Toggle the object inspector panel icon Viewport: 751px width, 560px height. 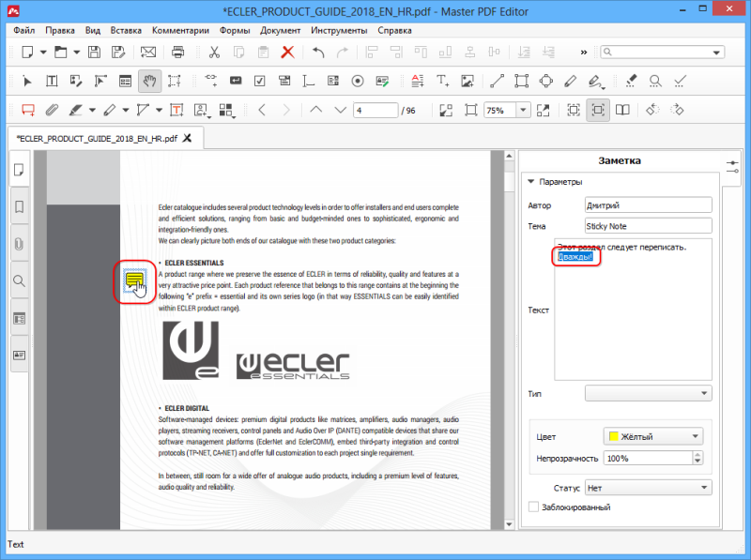click(x=732, y=167)
